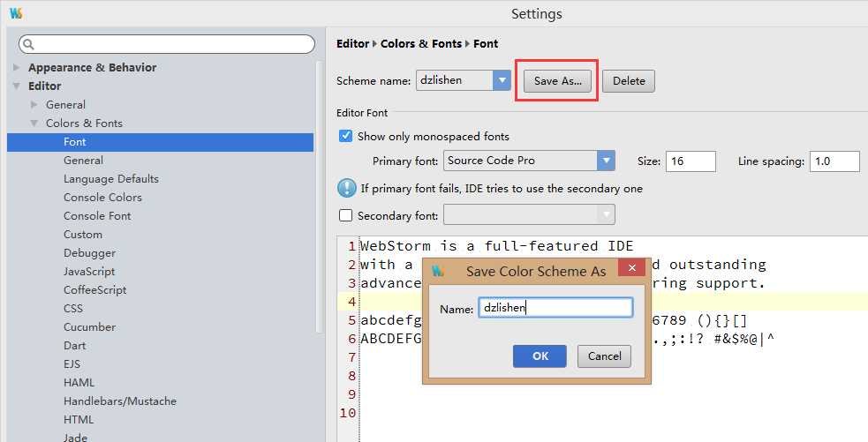Click preview line 'WebStorm is a full-featured IDE'
This screenshot has height=442, width=868.
496,245
